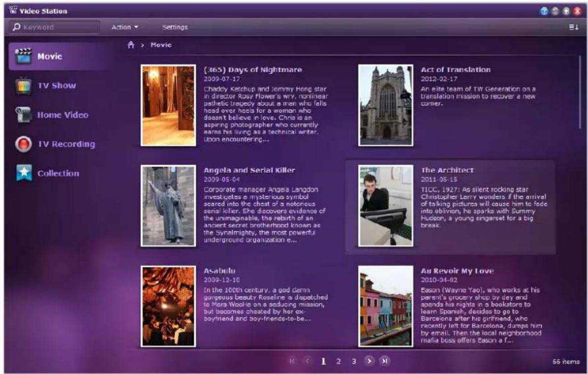
Task: Select the TV Recording red button icon
Action: (x=23, y=144)
